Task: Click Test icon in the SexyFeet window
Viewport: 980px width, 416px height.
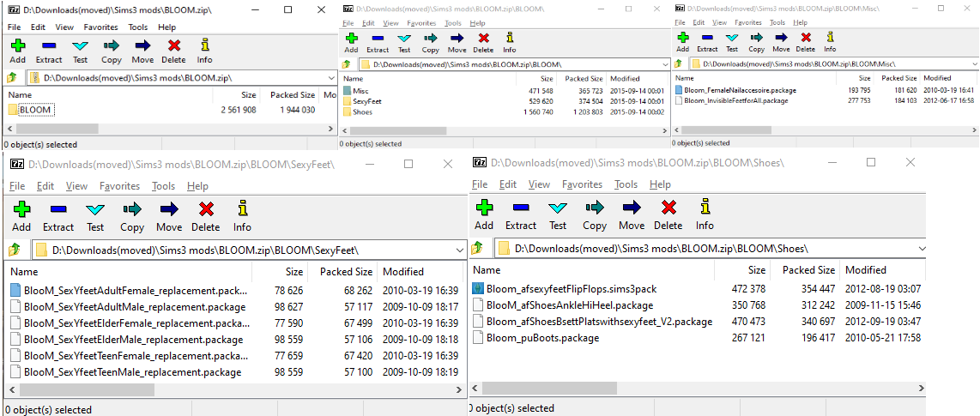Action: click(95, 208)
